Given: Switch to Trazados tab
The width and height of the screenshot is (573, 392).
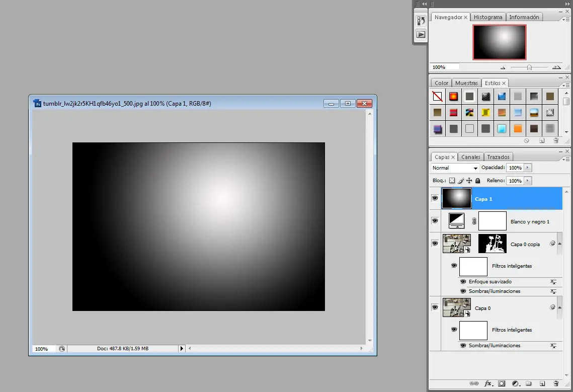Looking at the screenshot, I should coord(498,157).
